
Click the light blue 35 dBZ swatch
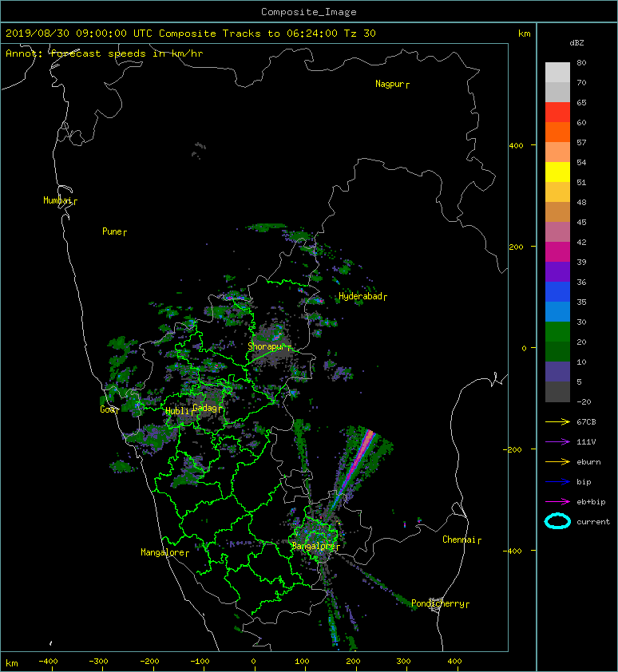557,311
